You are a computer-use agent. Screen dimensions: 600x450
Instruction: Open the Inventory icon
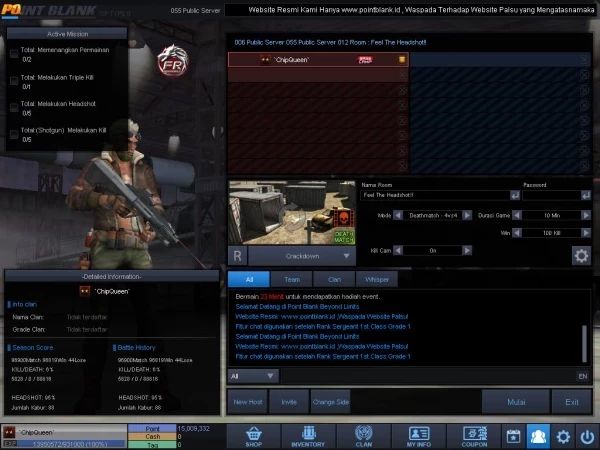click(308, 437)
